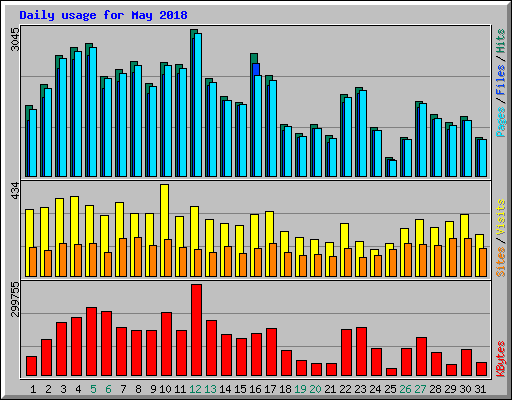Click the Visits legend label
Viewport: 512px width, 400px height.
pos(501,217)
